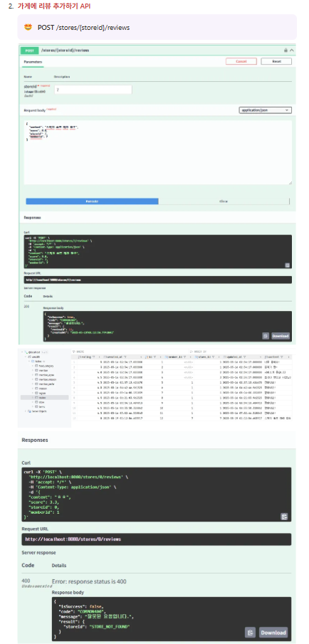Download the 200 response body
The width and height of the screenshot is (309, 644).
281,336
